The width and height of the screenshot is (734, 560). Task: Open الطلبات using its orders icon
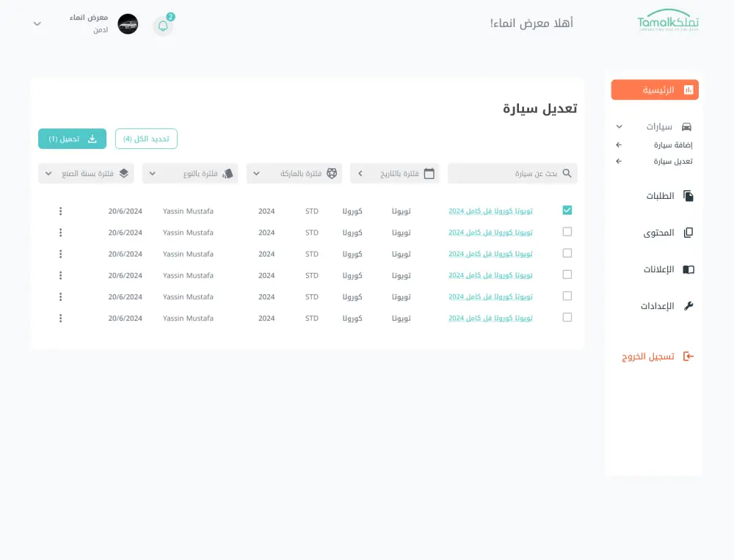(x=688, y=194)
